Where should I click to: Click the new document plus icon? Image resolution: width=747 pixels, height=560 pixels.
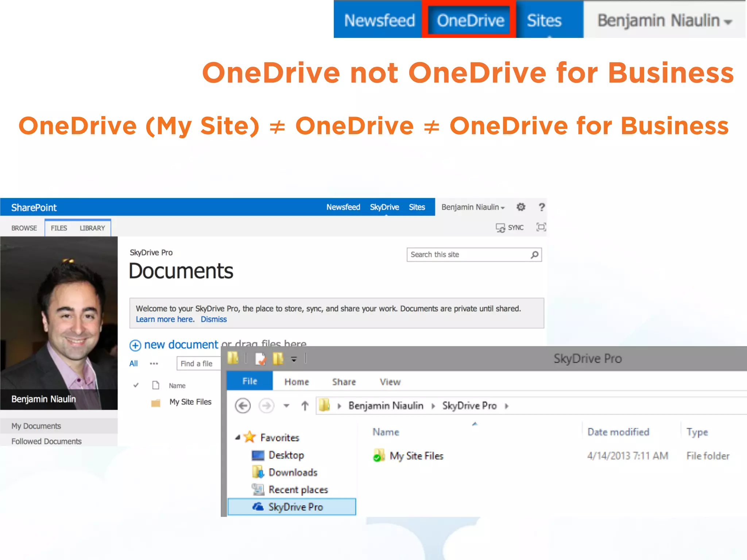click(135, 345)
